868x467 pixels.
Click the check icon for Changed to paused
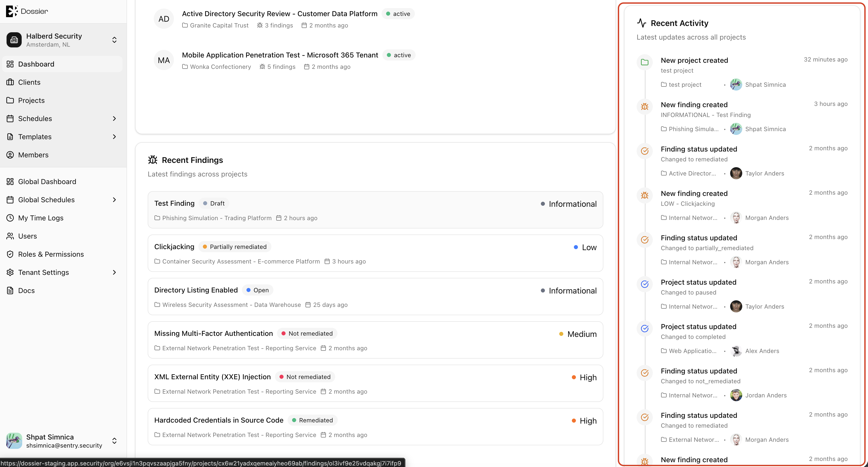pyautogui.click(x=645, y=284)
